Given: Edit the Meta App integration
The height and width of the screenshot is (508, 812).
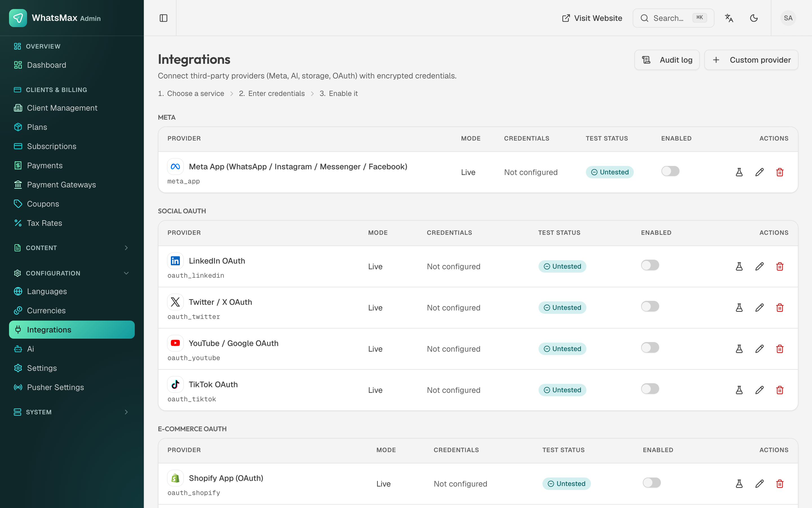Looking at the screenshot, I should click(760, 172).
